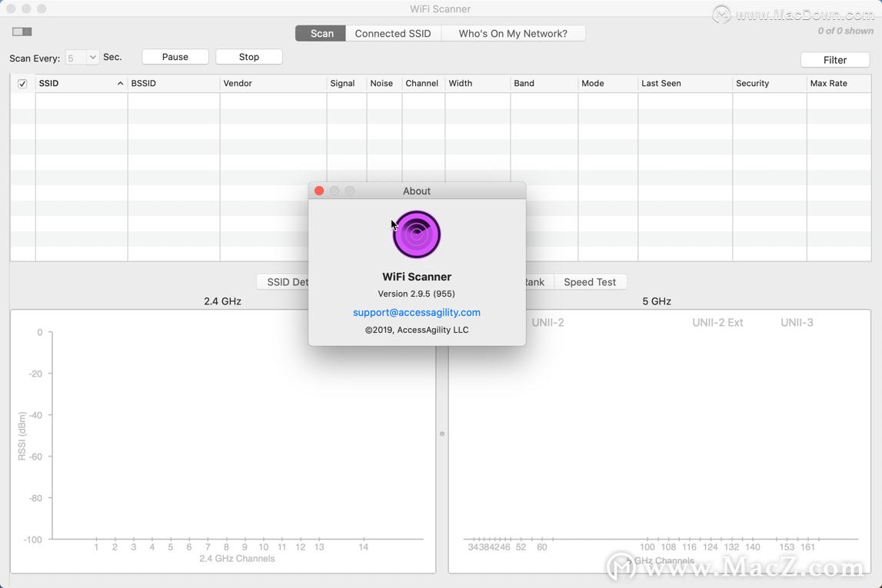
Task: Toggle the sidebar switch icon at top left
Action: [22, 32]
